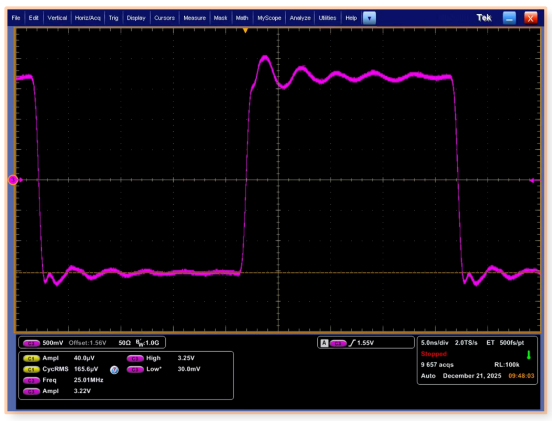The height and width of the screenshot is (421, 552).
Task: Click the Freq measurement label
Action: click(49, 380)
